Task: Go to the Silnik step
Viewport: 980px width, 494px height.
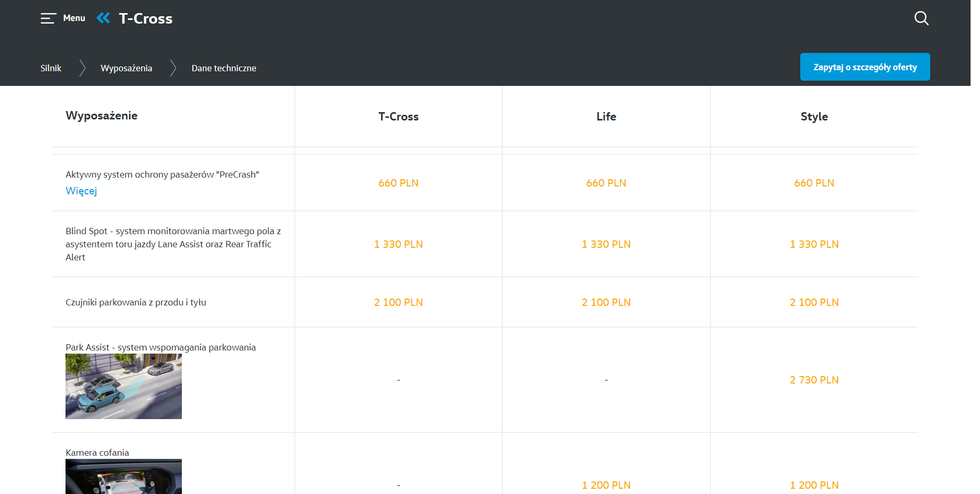Action: (x=51, y=68)
